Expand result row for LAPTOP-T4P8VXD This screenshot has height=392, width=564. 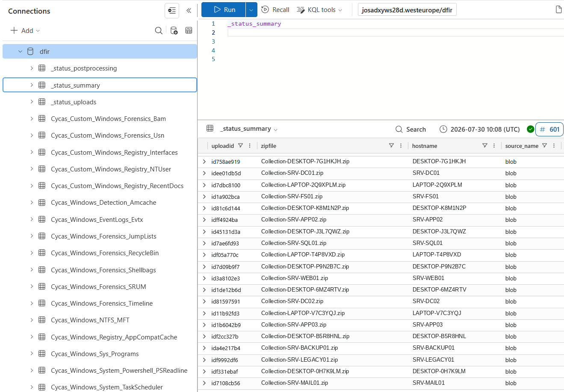(204, 255)
